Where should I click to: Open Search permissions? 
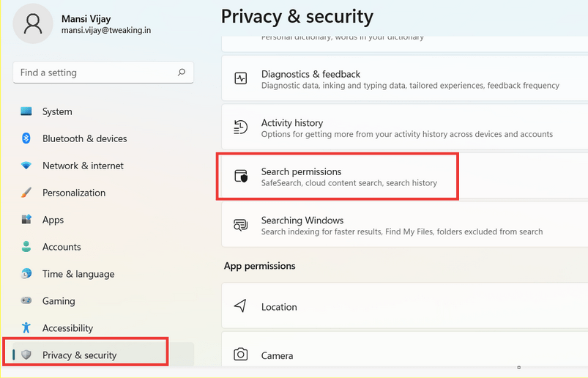pos(405,176)
